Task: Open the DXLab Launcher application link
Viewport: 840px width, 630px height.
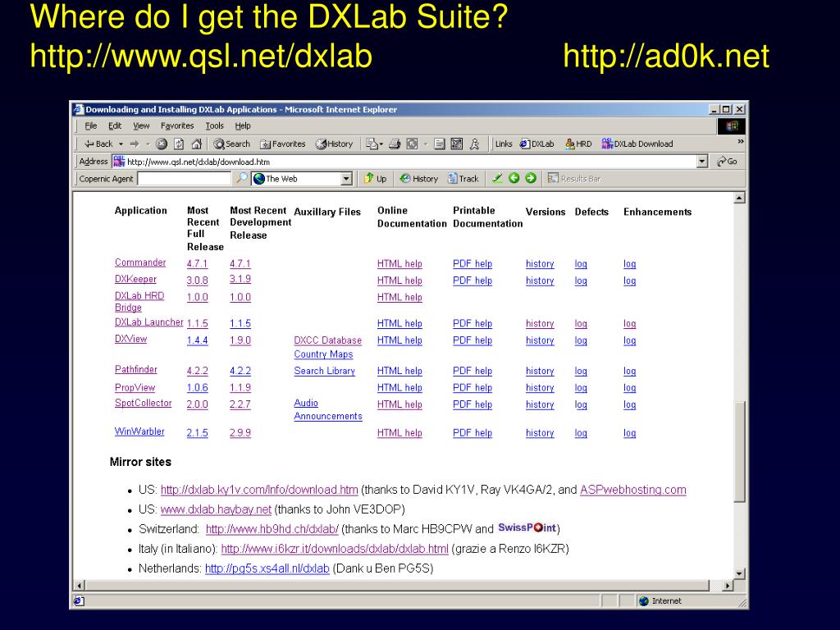Action: click(x=149, y=322)
